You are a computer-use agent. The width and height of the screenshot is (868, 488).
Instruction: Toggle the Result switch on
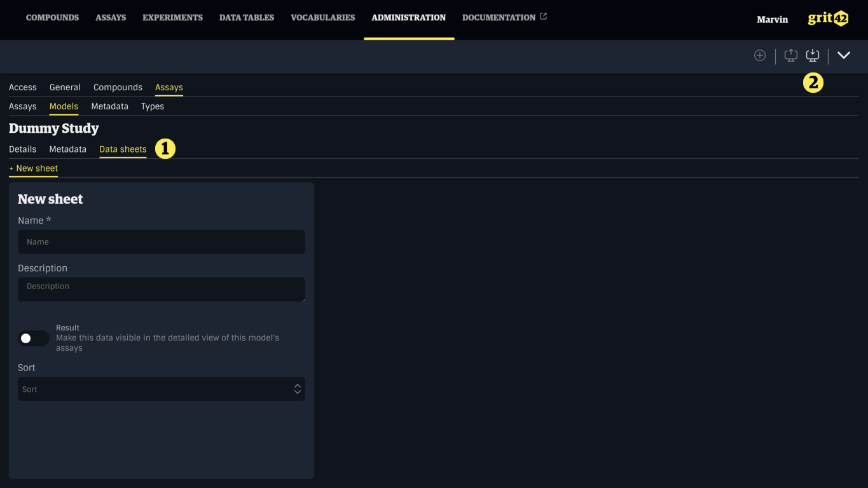33,338
